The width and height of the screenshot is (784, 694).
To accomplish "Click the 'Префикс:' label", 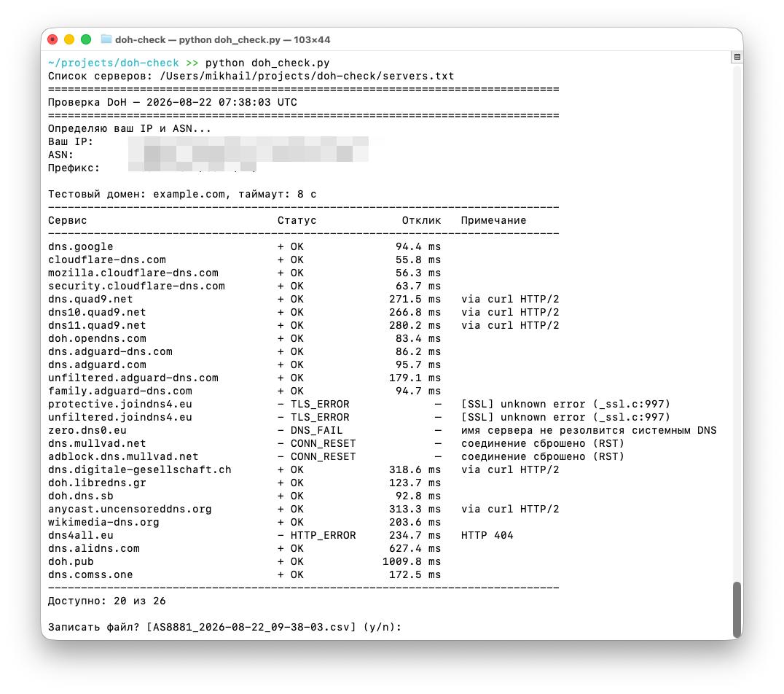I will tap(74, 168).
